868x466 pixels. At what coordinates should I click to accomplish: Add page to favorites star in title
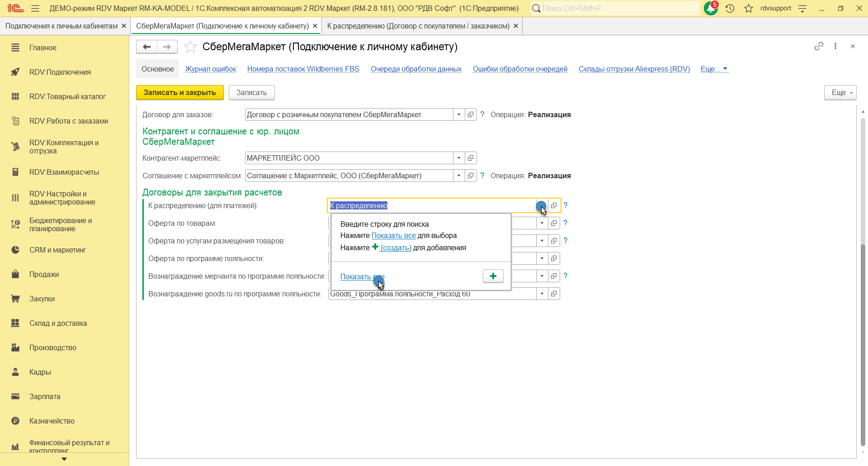click(x=191, y=47)
